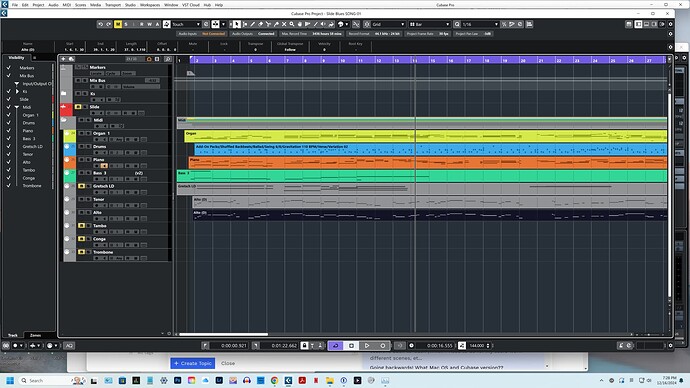Toggle global Read automation R button

click(141, 24)
